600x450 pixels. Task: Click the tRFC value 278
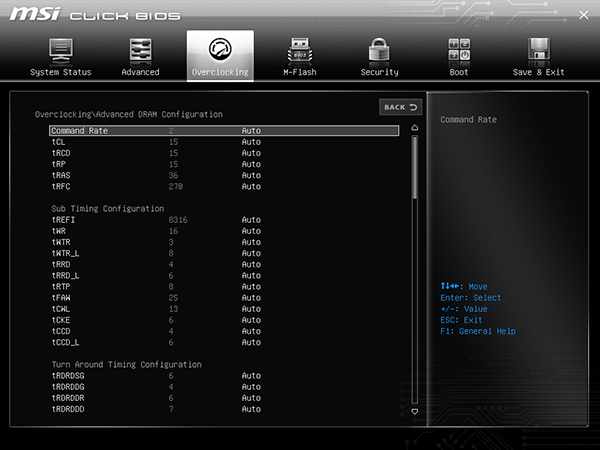pos(176,186)
